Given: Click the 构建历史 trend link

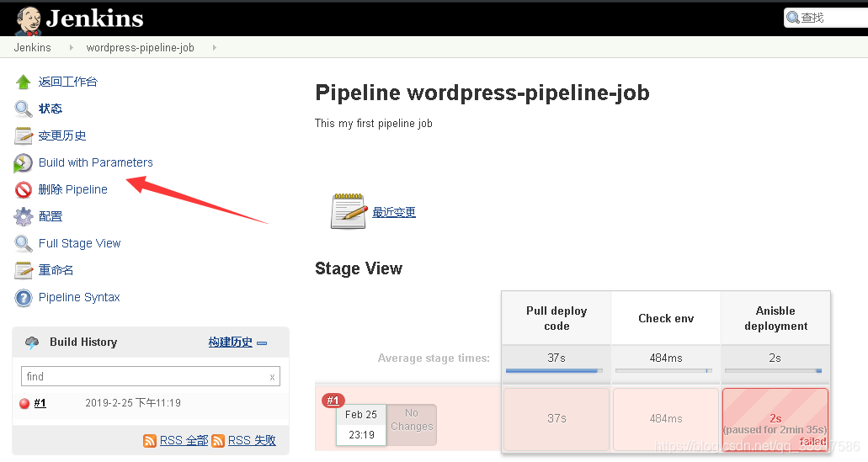Looking at the screenshot, I should pyautogui.click(x=231, y=343).
